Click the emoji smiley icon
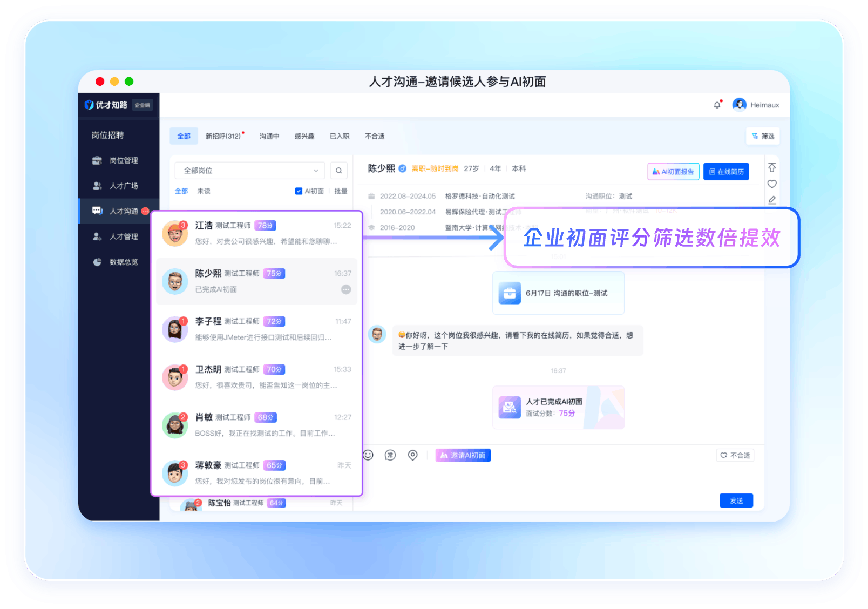 point(368,455)
